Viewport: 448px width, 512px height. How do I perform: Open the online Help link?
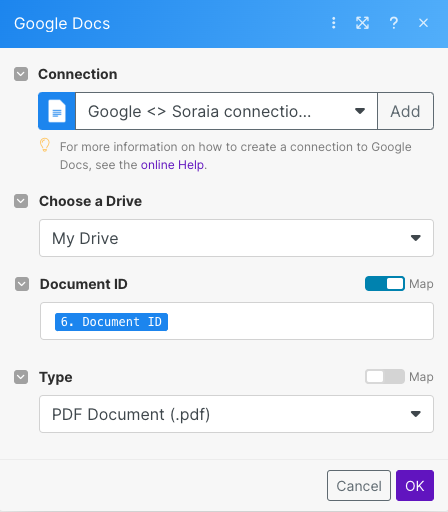pyautogui.click(x=172, y=165)
